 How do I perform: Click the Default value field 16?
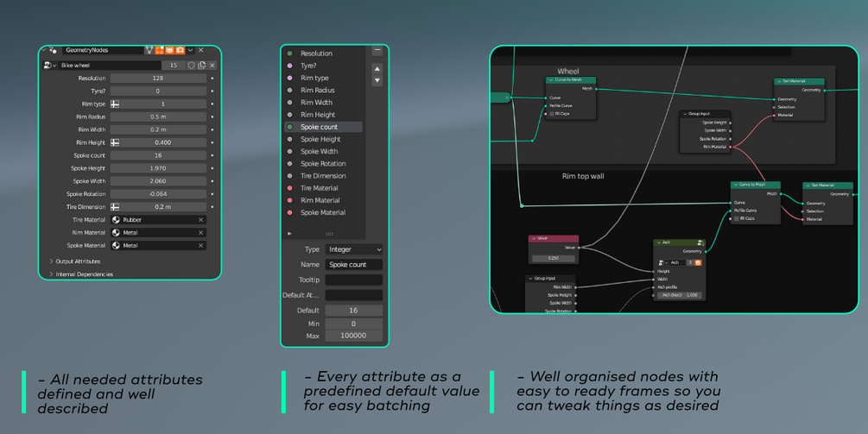pos(354,310)
